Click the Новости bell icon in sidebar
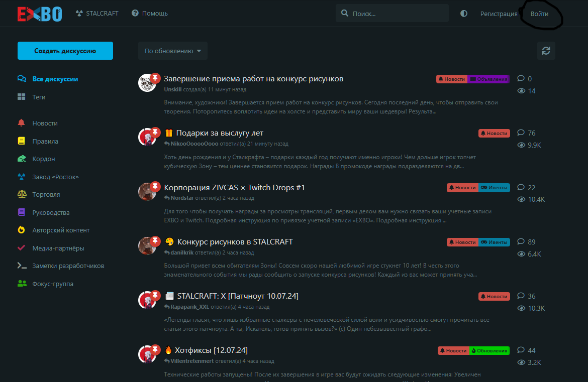 (x=22, y=123)
